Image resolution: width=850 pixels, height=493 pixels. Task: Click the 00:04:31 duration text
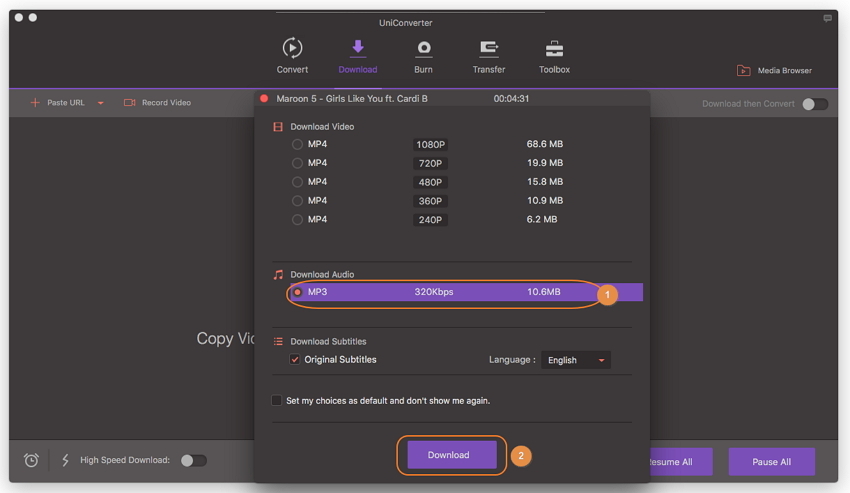[511, 99]
